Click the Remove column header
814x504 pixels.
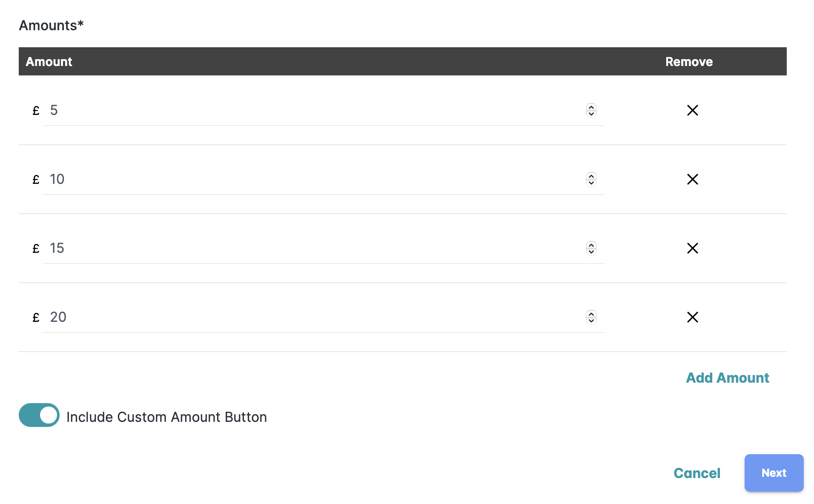tap(689, 62)
